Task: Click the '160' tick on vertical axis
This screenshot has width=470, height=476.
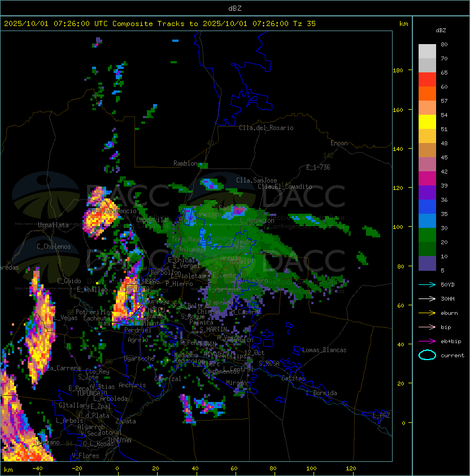Action: point(398,110)
